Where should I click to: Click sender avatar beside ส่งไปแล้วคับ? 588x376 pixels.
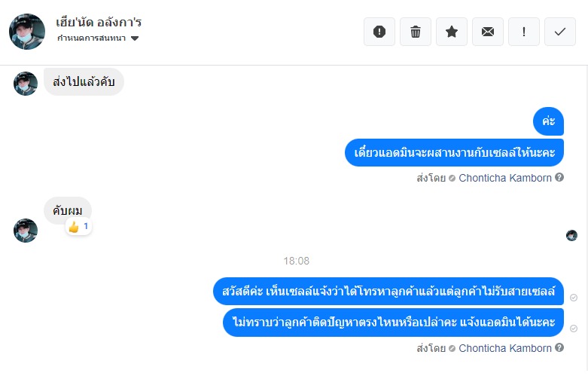pyautogui.click(x=26, y=84)
